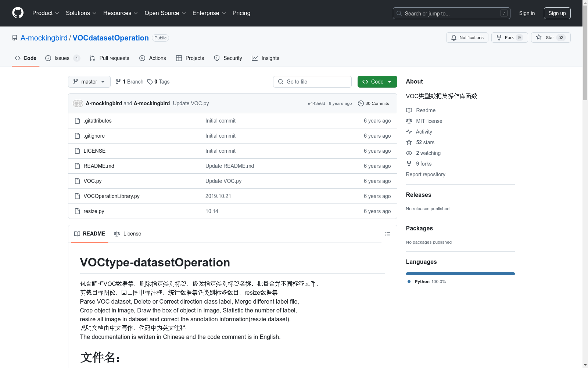Select the README tab in file viewer
This screenshot has width=588, height=368.
tap(90, 234)
